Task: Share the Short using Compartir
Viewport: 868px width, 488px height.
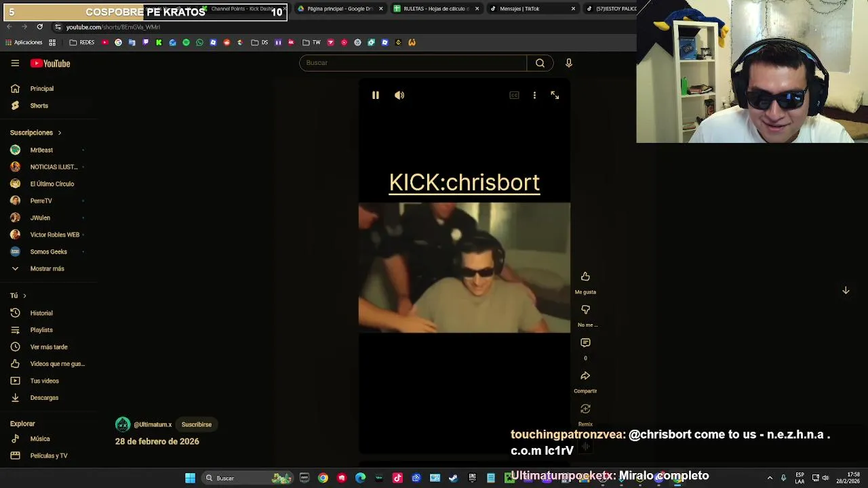Action: click(x=585, y=376)
